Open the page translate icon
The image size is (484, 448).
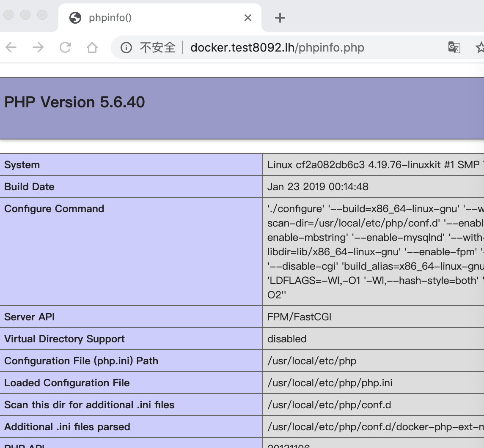tap(454, 48)
